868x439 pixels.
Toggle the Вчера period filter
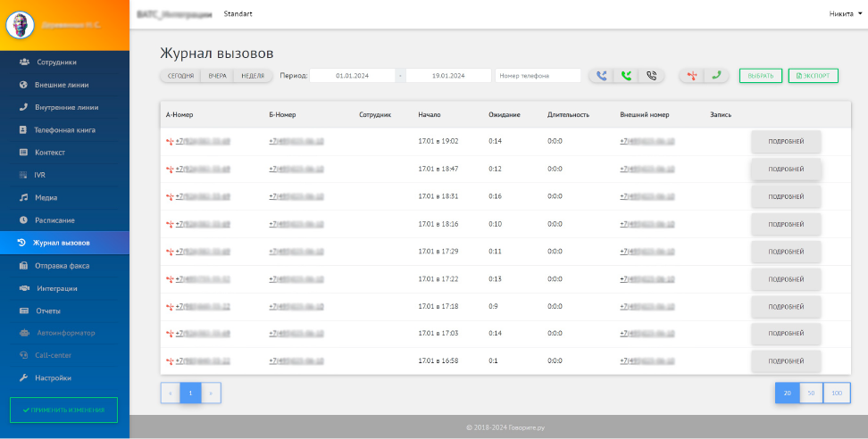217,76
